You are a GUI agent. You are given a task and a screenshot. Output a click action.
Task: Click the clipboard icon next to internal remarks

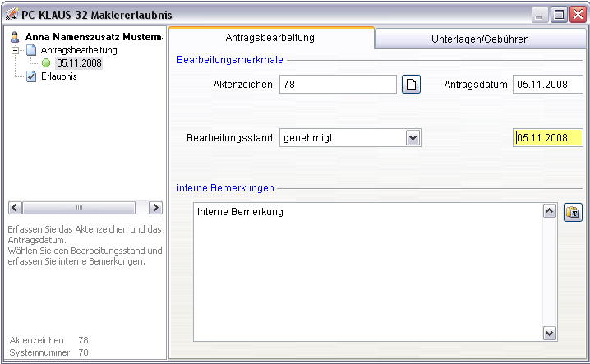click(573, 213)
